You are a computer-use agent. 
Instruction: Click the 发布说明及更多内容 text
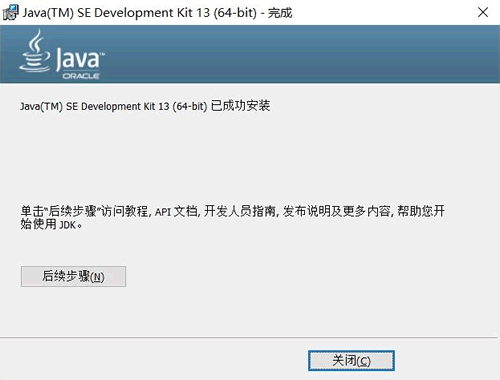(336, 211)
